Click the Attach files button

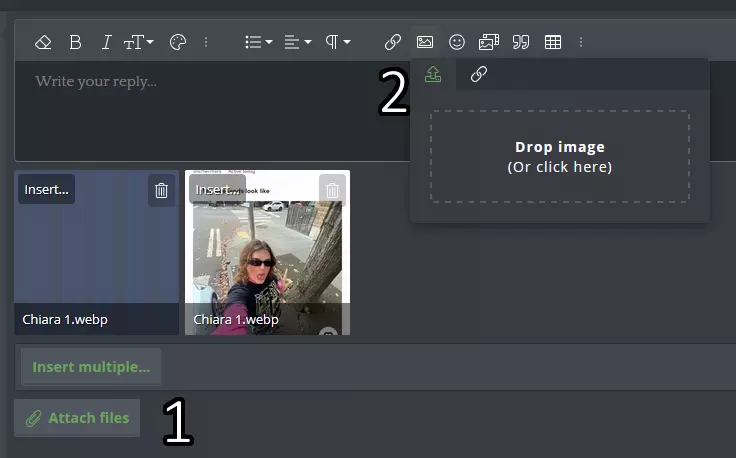pos(77,418)
